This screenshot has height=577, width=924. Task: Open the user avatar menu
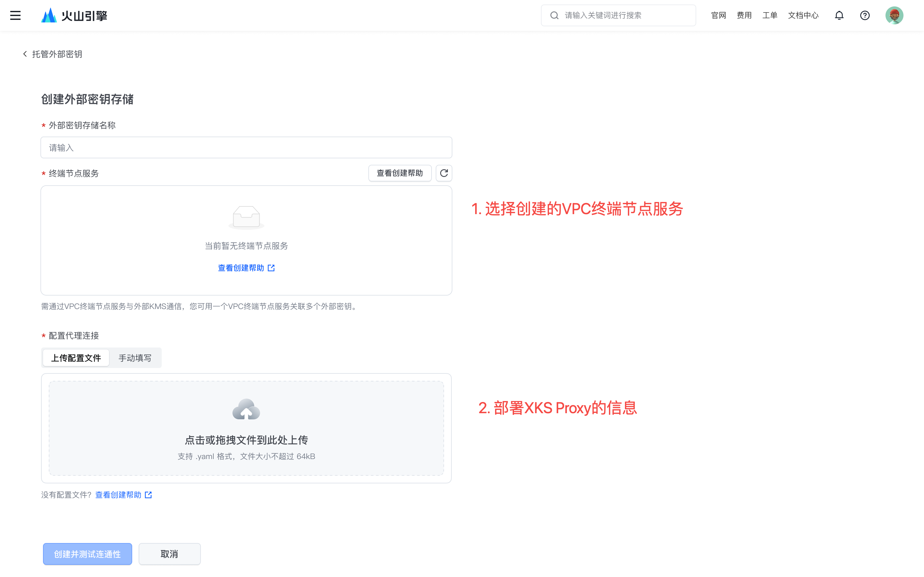click(x=894, y=15)
